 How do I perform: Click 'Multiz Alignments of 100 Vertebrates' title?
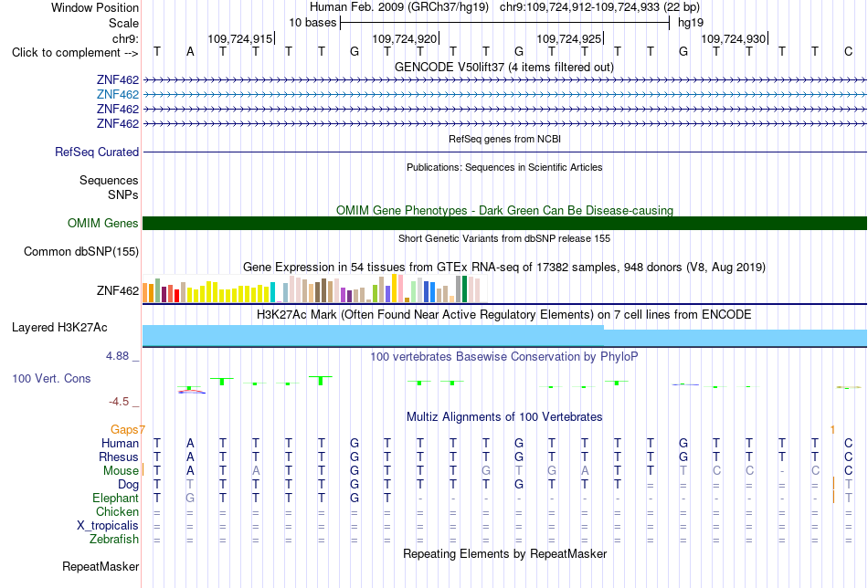coord(504,417)
